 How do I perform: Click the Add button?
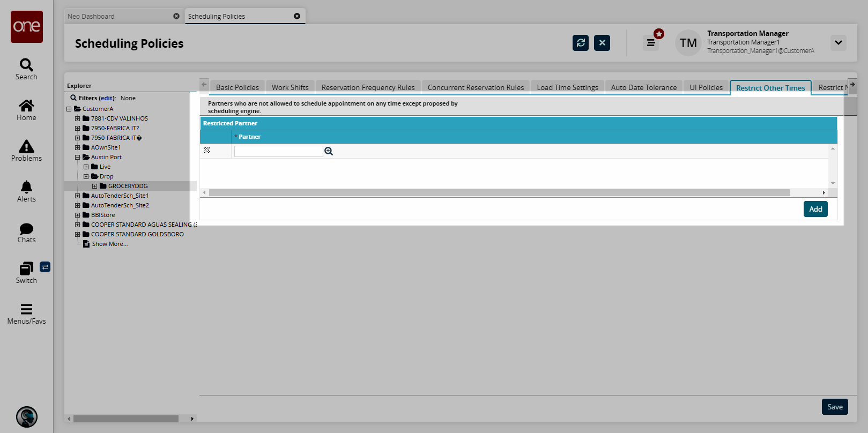[815, 209]
